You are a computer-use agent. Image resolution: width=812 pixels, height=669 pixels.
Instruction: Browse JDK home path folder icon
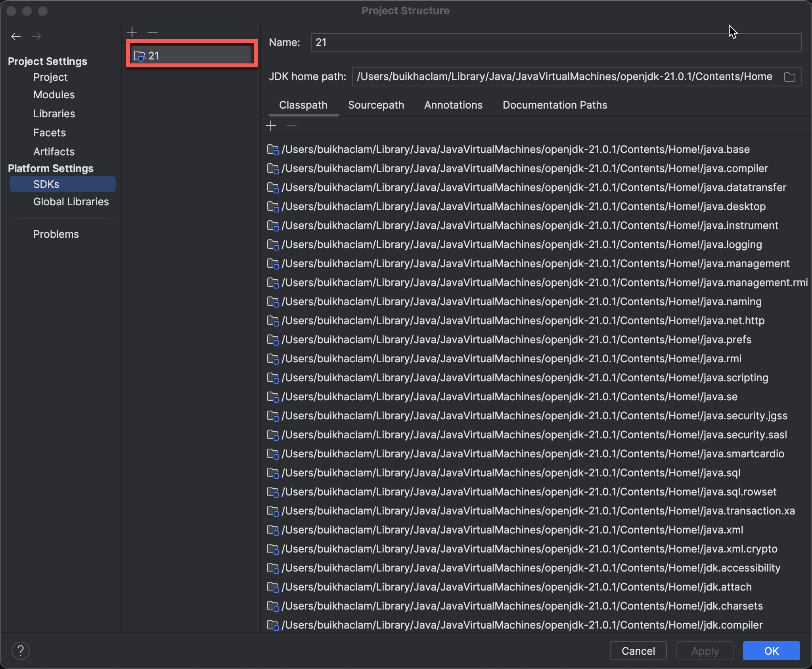pyautogui.click(x=789, y=77)
